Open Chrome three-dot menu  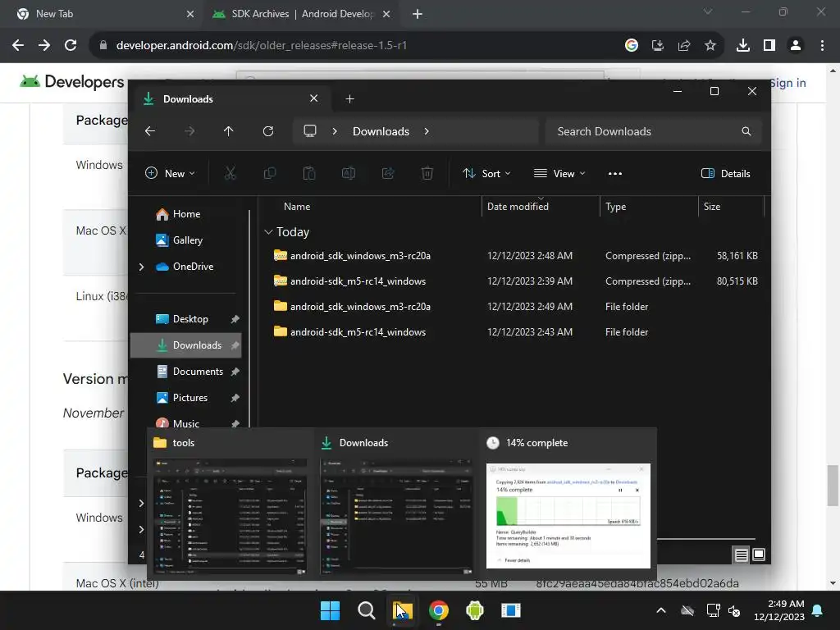(822, 46)
